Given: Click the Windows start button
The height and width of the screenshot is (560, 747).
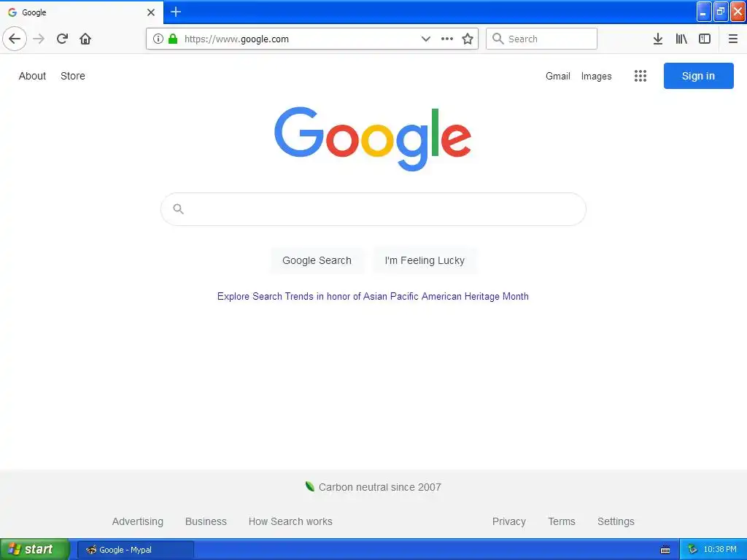Looking at the screenshot, I should point(34,549).
